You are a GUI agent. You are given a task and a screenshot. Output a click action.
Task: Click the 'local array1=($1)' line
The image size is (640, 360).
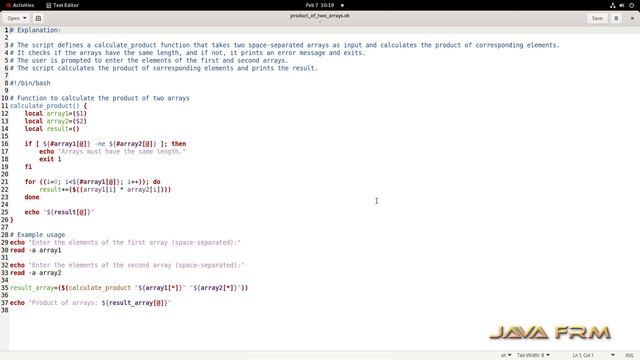coord(56,113)
